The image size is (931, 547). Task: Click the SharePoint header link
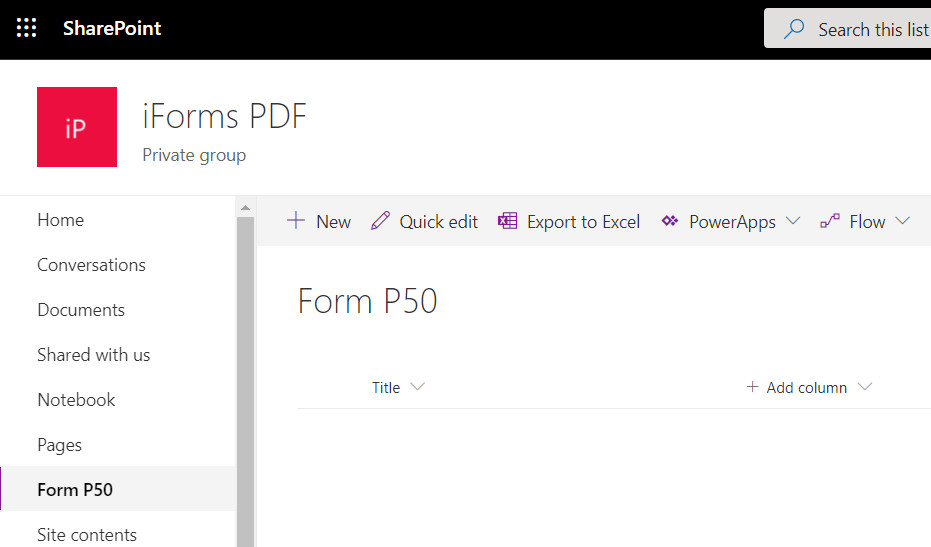pyautogui.click(x=112, y=28)
